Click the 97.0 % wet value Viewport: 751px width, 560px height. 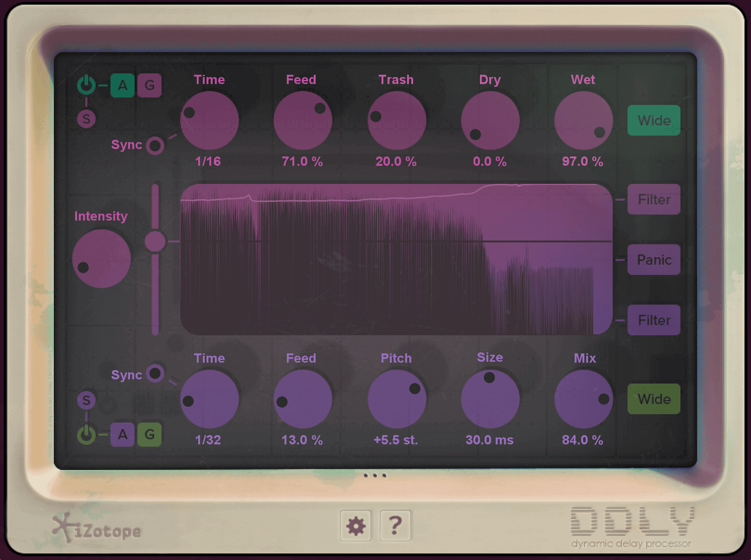583,162
